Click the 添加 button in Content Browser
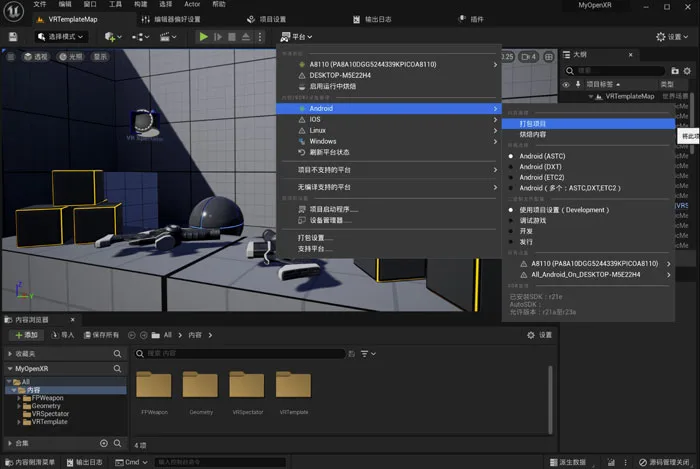Viewport: 700px width, 469px height. 26,335
